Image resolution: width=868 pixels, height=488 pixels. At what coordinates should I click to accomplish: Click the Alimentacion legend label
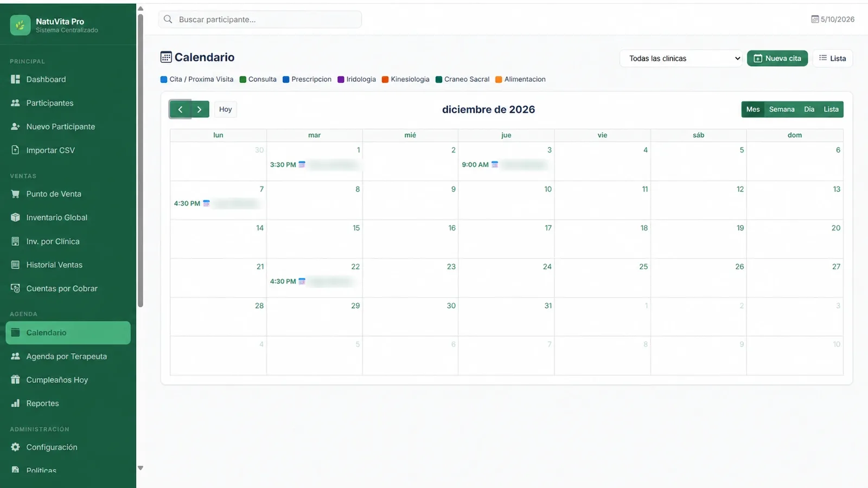point(525,79)
